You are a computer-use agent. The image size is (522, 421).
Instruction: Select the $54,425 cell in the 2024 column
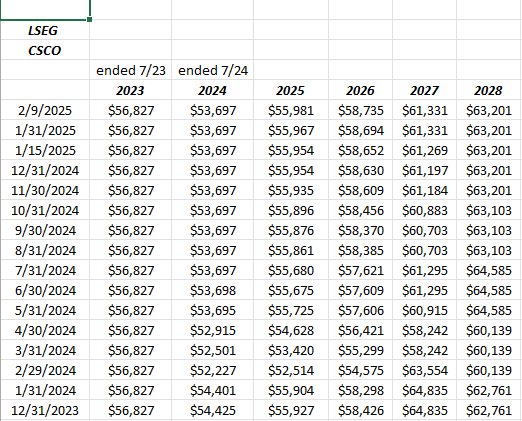pyautogui.click(x=213, y=410)
